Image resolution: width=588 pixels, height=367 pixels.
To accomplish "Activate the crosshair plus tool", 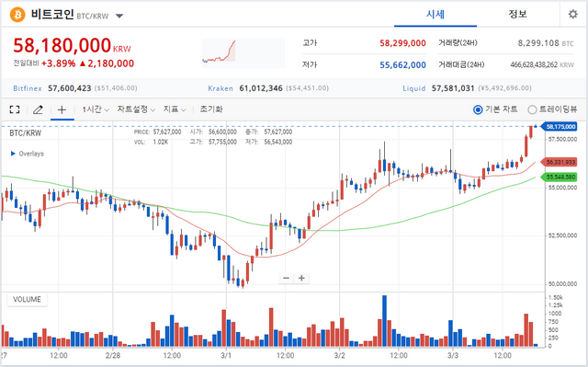I will tap(62, 109).
